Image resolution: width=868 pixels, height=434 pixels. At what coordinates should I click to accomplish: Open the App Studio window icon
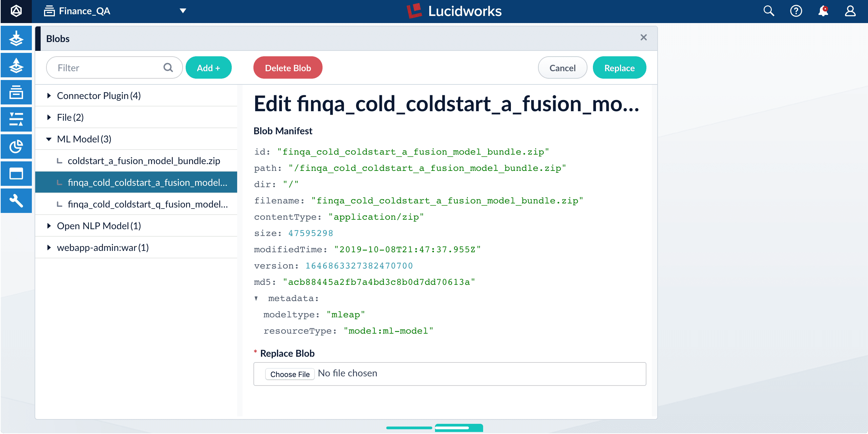(16, 174)
